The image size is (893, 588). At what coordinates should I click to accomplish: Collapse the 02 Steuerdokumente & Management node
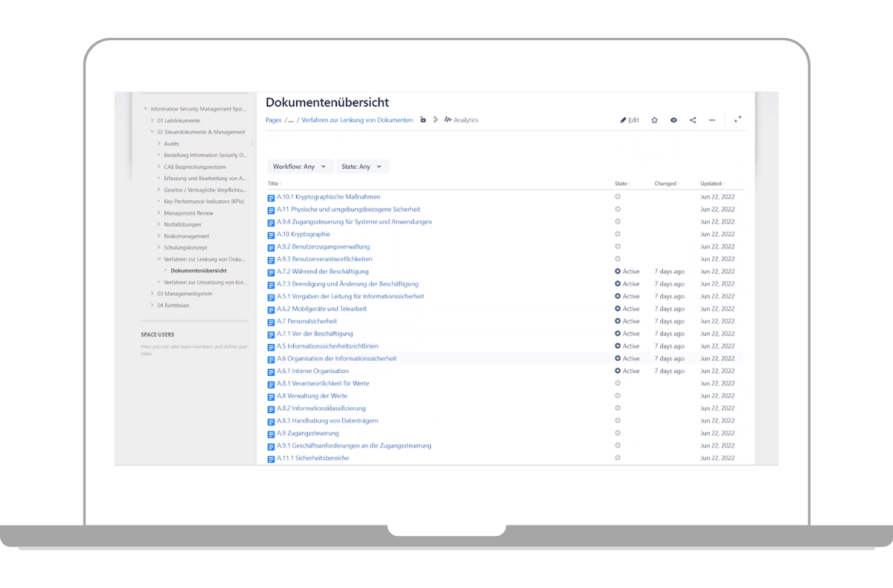click(152, 132)
